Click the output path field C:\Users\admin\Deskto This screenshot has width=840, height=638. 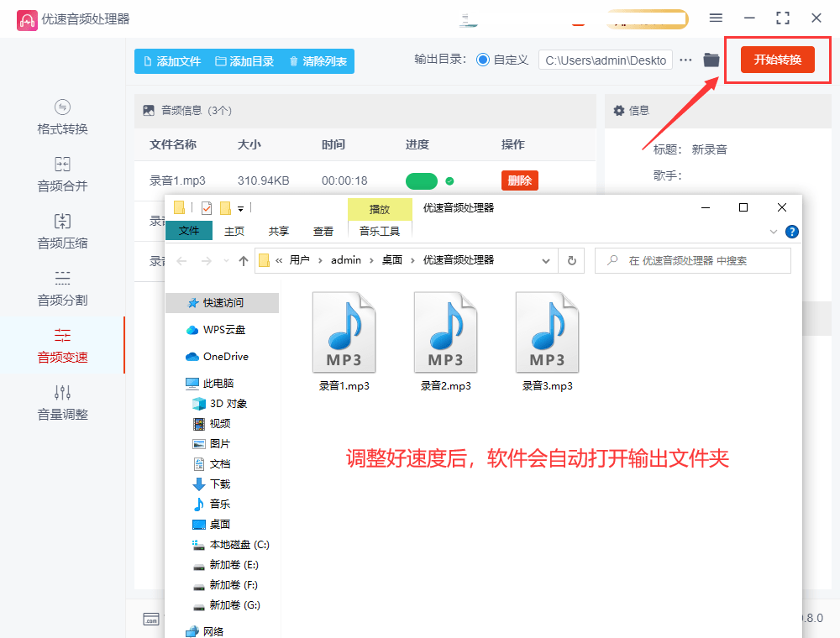pyautogui.click(x=606, y=60)
